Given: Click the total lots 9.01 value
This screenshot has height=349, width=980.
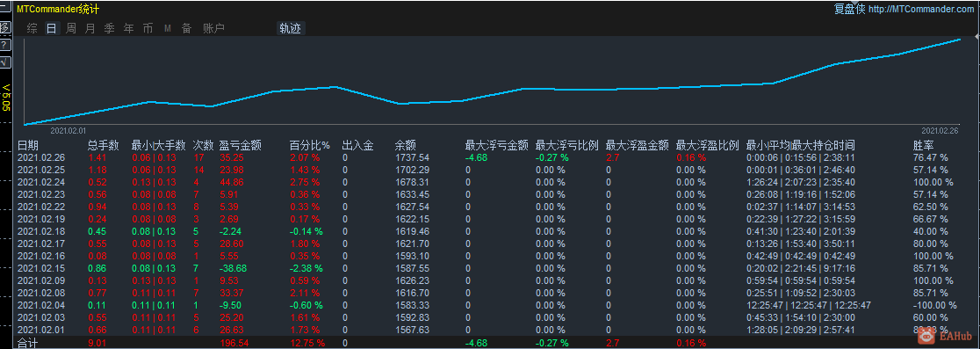Looking at the screenshot, I should [x=97, y=343].
